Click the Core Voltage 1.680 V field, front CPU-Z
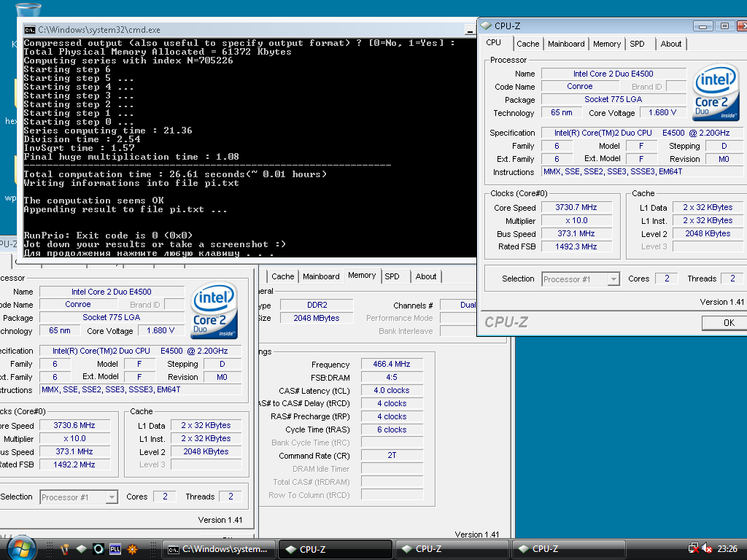Viewport: 747px width, 560px height. (x=662, y=113)
